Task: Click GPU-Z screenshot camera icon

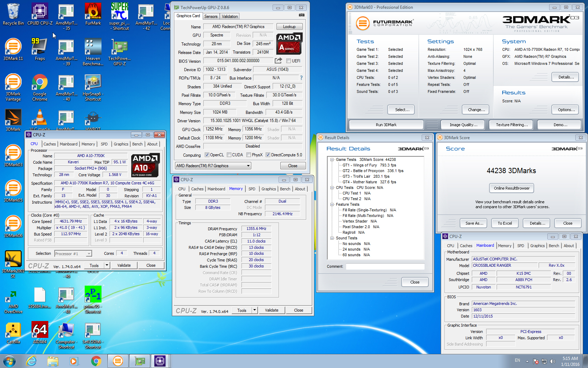Action: click(x=301, y=15)
